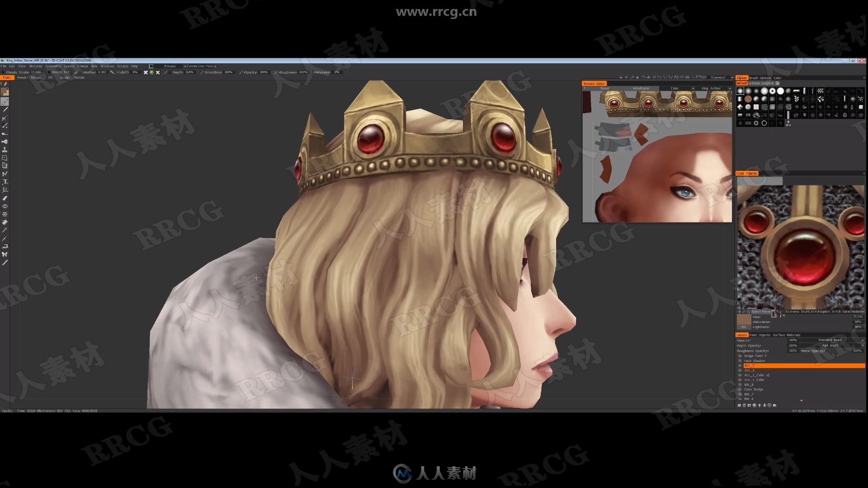The width and height of the screenshot is (868, 488).
Task: Click the no-symbol icon in Color Palette
Action: (749, 311)
